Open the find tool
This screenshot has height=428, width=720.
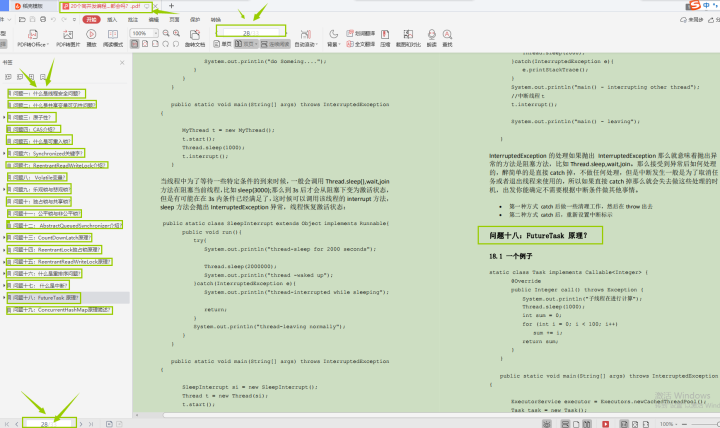click(x=447, y=39)
